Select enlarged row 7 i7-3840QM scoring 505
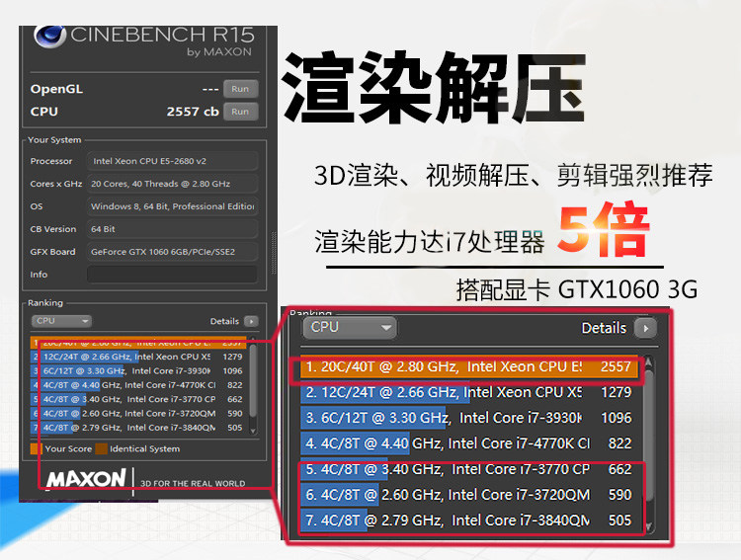This screenshot has width=741, height=560. (x=469, y=520)
